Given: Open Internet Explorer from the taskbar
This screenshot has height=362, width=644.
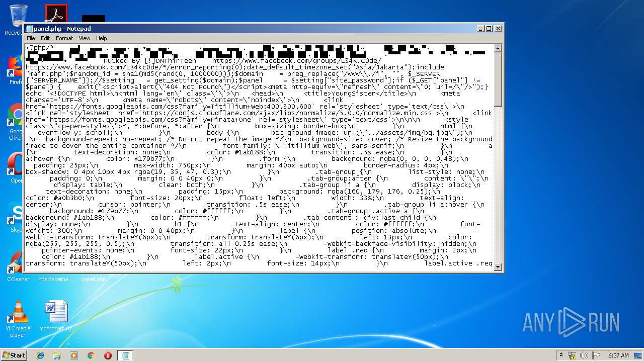Looking at the screenshot, I should pos(40,355).
